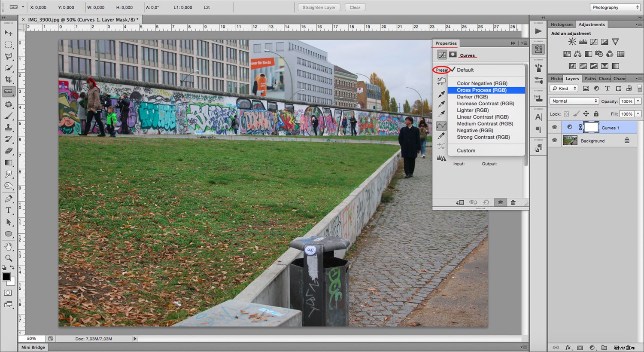
Task: Toggle visibility of the Curves 1 layer
Action: [554, 127]
